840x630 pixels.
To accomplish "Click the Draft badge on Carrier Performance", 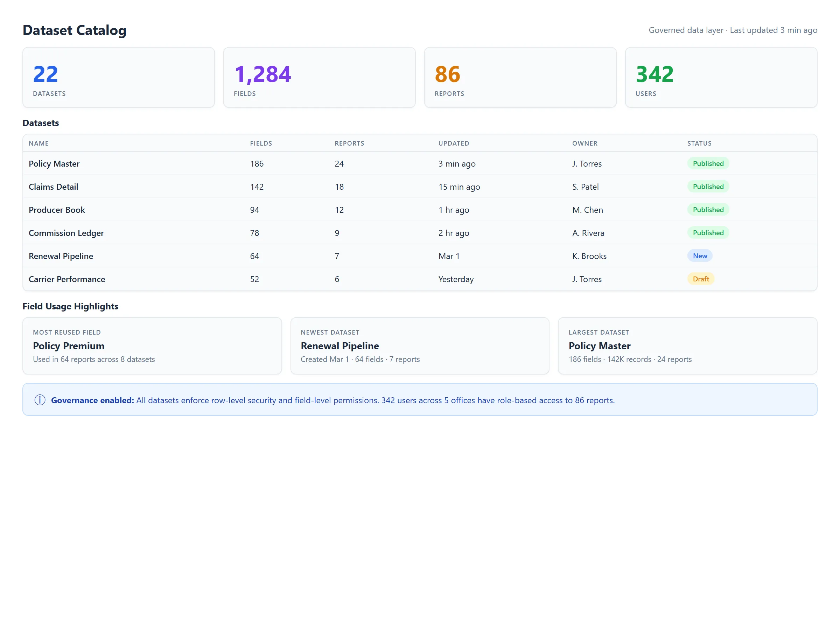I will point(701,279).
